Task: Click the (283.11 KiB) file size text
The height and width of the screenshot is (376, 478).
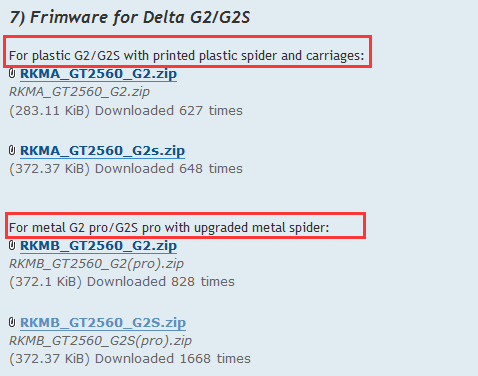Action: click(50, 111)
